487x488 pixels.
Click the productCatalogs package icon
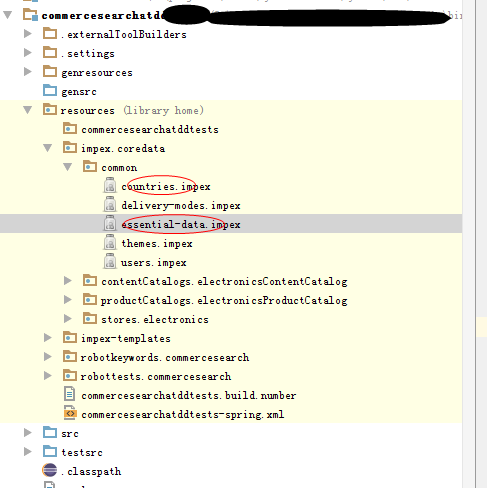tap(90, 300)
